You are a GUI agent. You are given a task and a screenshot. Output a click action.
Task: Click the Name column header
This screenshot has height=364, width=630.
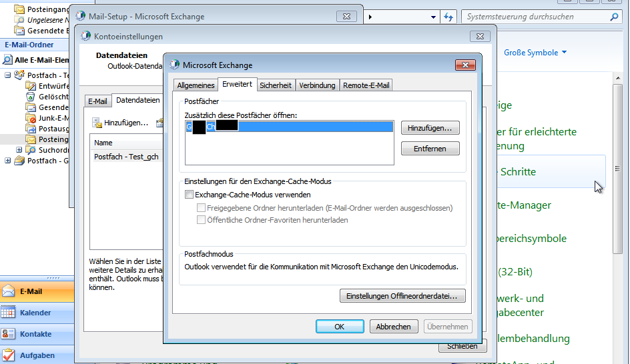click(103, 143)
